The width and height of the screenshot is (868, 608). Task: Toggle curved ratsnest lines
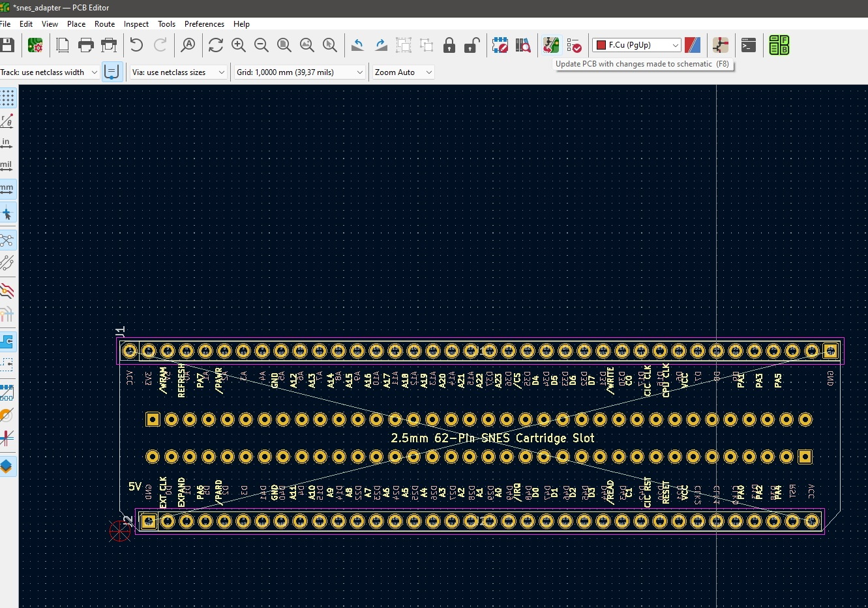tap(7, 263)
